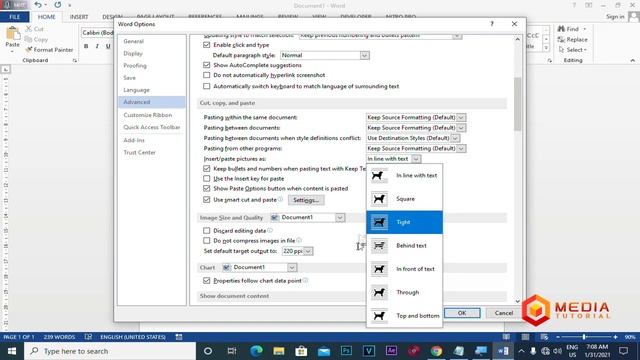Choose In front of text option

tap(404, 269)
